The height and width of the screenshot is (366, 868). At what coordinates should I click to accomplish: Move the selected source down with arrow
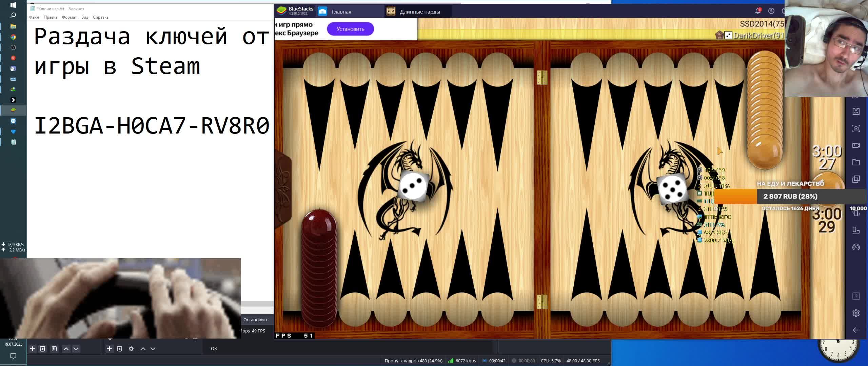click(153, 349)
